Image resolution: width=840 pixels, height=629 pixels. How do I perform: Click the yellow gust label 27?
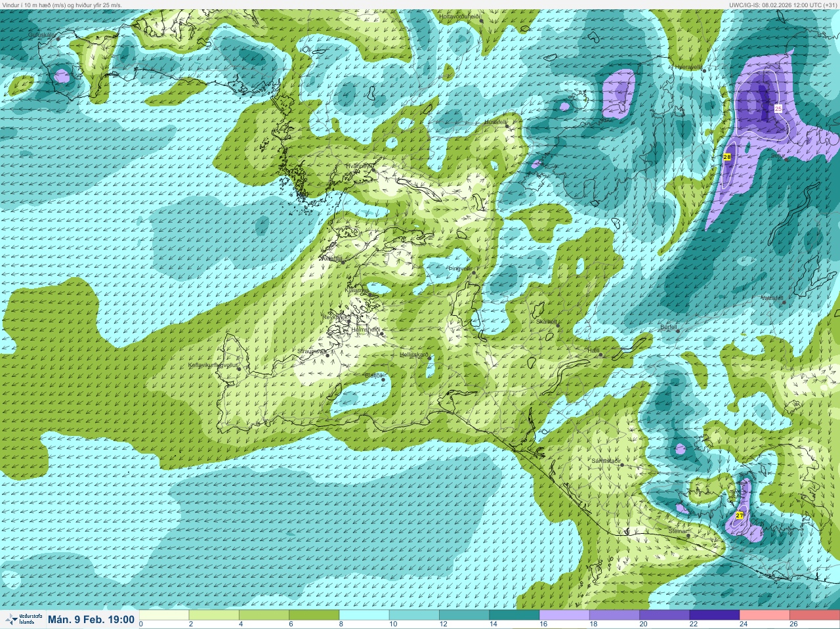(x=740, y=515)
